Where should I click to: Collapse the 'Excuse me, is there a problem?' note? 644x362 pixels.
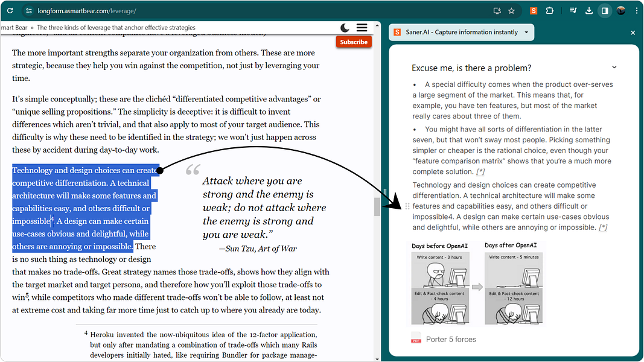pos(614,68)
